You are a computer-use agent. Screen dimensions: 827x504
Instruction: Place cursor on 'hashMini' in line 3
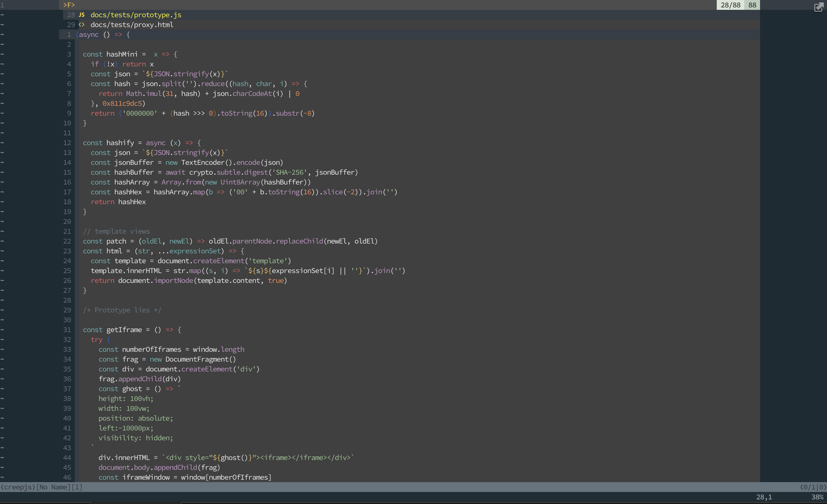tap(122, 54)
